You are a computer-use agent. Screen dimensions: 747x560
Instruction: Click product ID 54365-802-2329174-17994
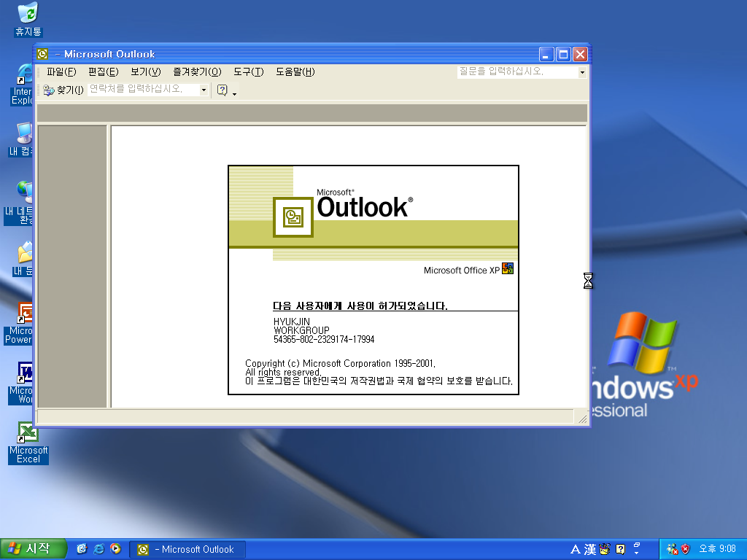click(x=324, y=340)
